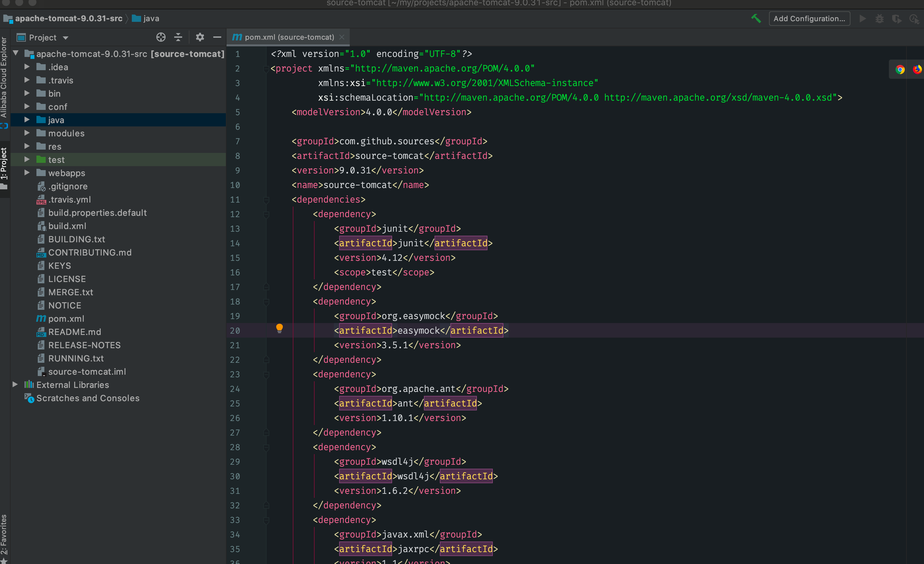
Task: Collapse the apache-tomcat-9.0.31-src root node
Action: tap(16, 53)
